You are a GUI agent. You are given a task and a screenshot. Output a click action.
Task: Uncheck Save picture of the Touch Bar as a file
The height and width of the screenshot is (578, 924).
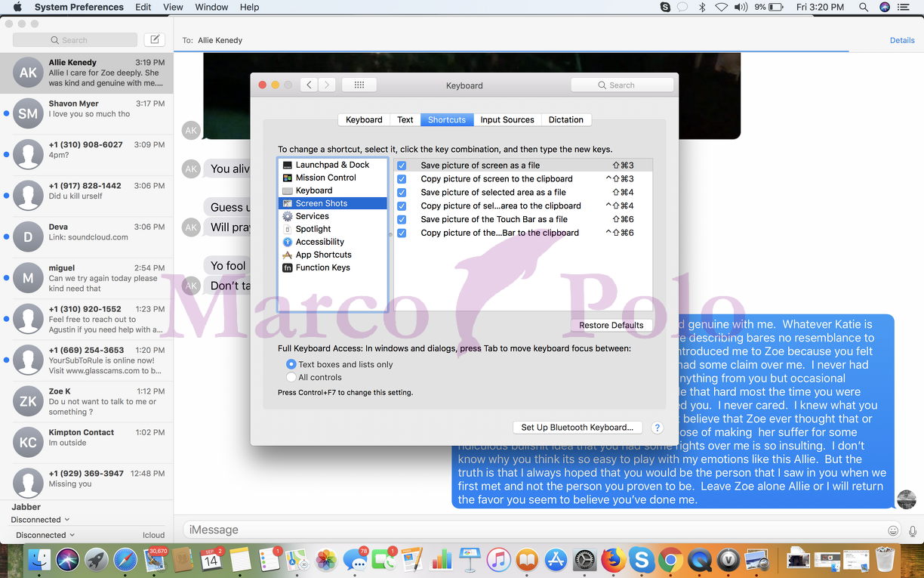(x=402, y=220)
